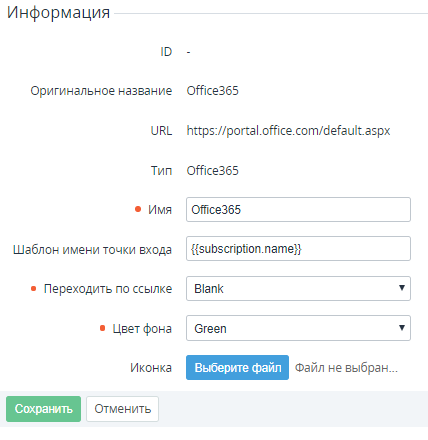428x440 pixels.
Task: Click the Имя field label
Action: [x=160, y=210]
